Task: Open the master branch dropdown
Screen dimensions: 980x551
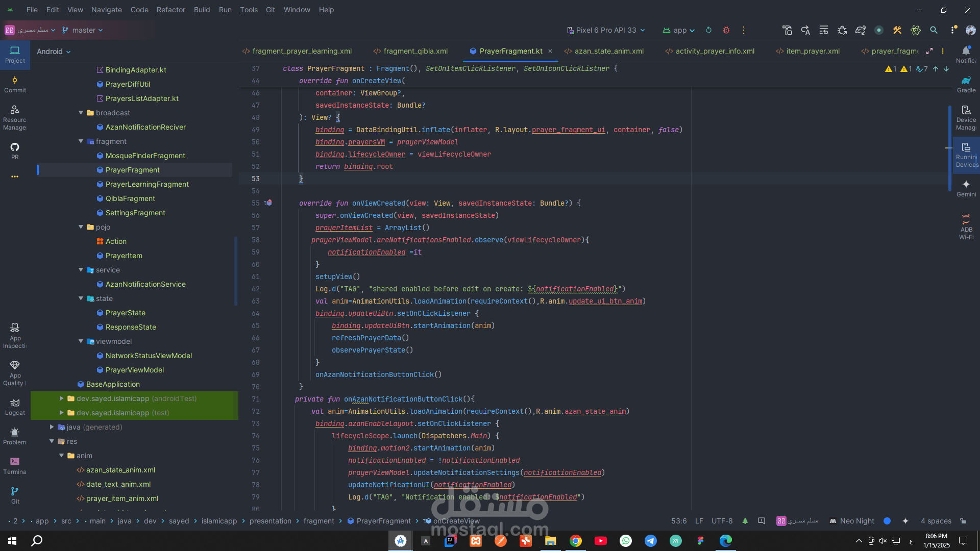Action: 83,30
